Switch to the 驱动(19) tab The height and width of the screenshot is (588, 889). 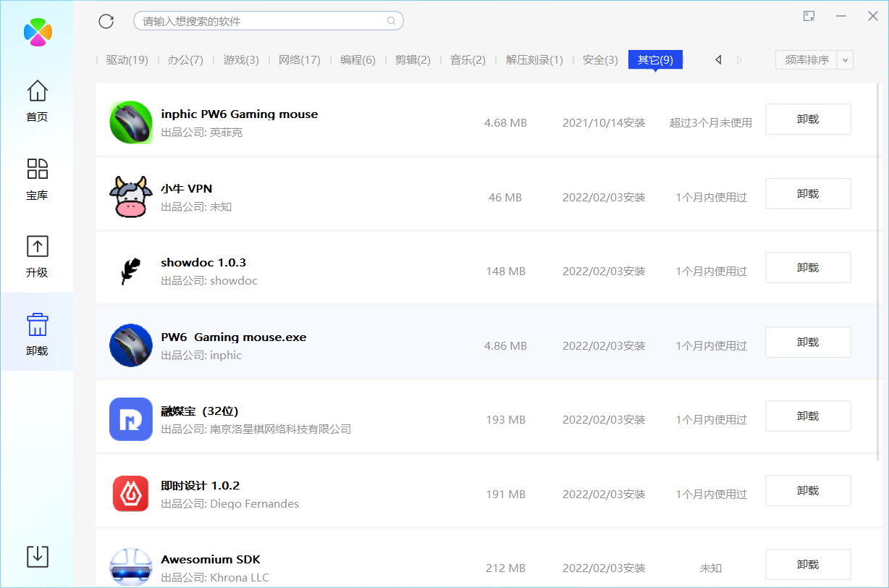127,60
